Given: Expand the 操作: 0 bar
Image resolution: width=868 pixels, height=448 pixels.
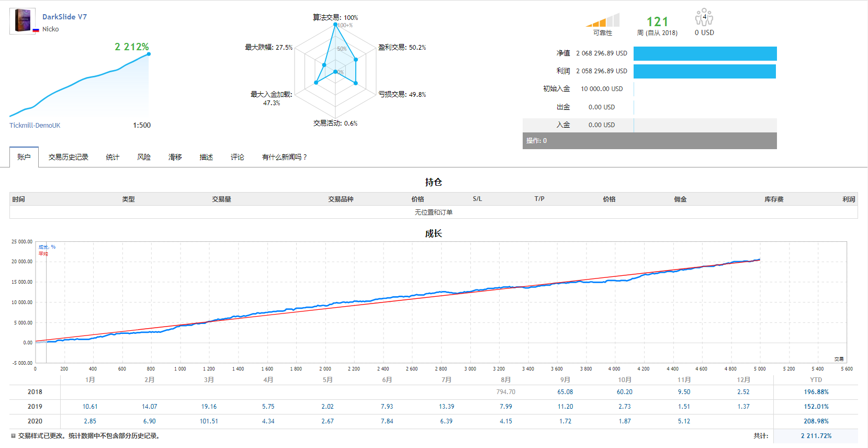Looking at the screenshot, I should coord(649,141).
